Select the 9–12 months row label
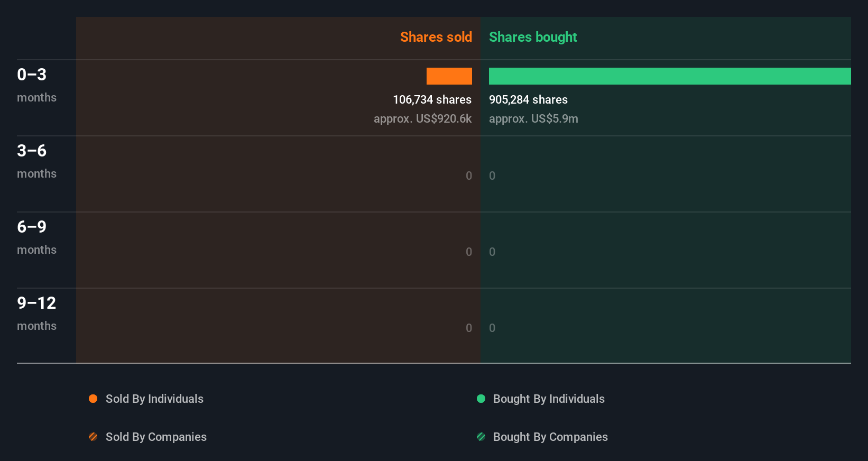 pos(36,313)
